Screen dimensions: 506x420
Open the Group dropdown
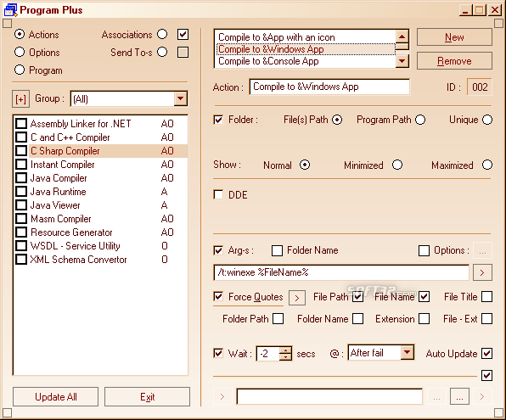[181, 98]
